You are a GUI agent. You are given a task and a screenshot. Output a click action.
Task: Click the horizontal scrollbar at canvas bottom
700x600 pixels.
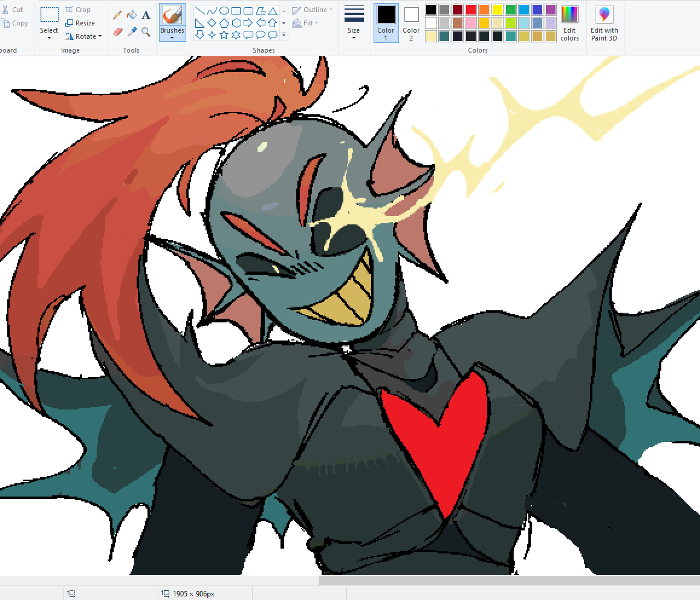point(510,580)
